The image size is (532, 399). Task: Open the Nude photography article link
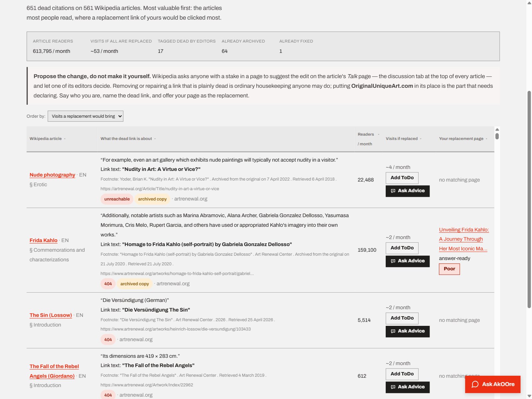(52, 175)
